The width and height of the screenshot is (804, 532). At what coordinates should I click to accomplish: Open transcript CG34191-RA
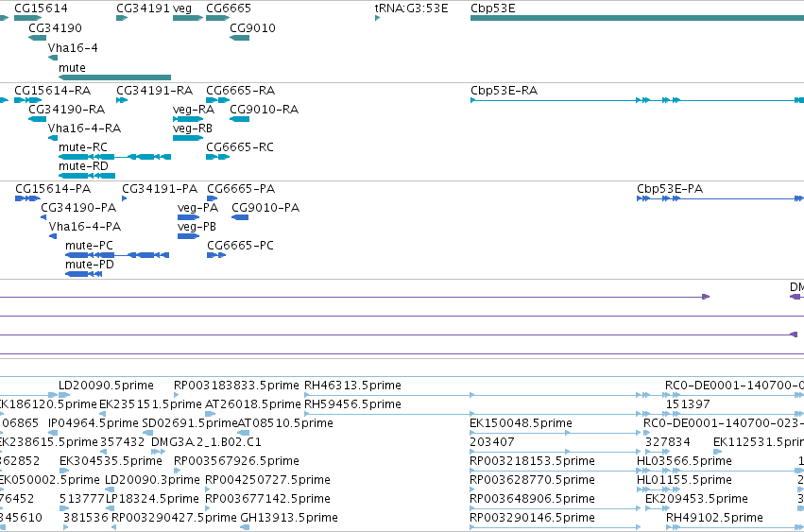pyautogui.click(x=154, y=91)
